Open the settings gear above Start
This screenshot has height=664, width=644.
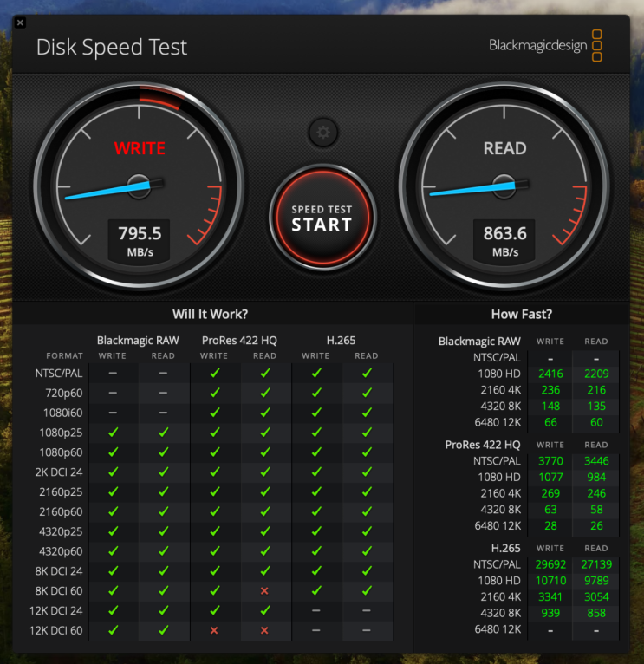(323, 133)
